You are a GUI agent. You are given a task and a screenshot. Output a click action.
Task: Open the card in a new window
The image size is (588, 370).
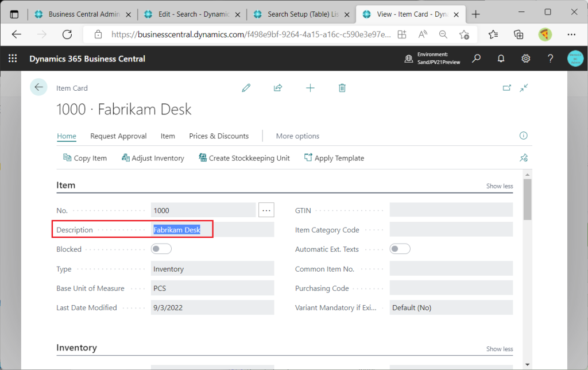click(x=506, y=88)
